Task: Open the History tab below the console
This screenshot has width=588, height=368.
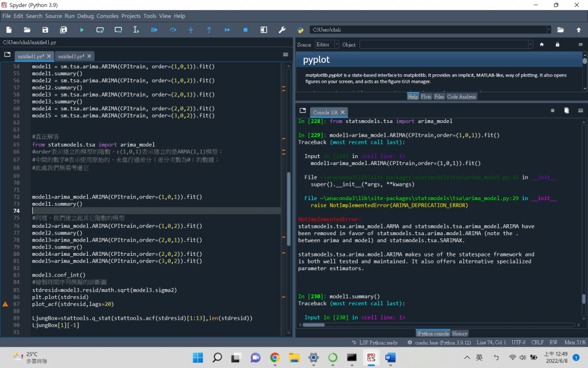Action: coord(459,333)
